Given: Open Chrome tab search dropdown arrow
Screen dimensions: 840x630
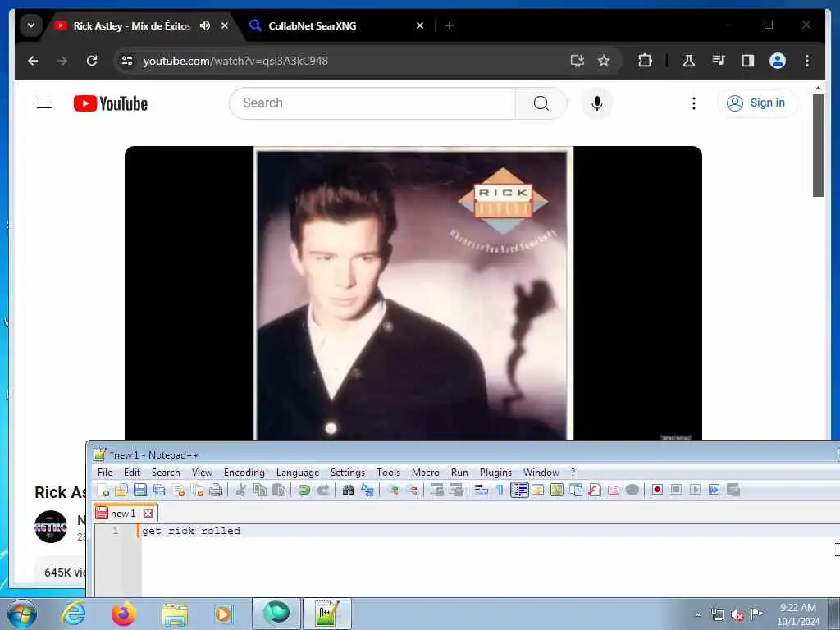Looking at the screenshot, I should coord(31,25).
